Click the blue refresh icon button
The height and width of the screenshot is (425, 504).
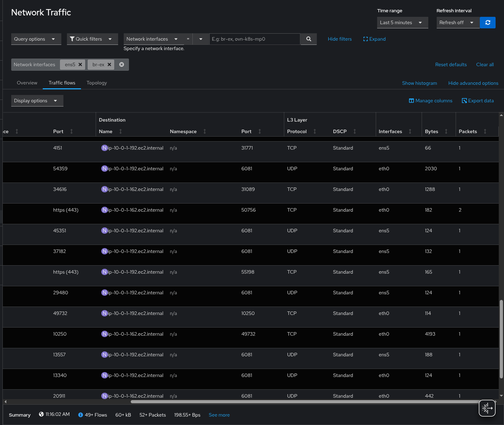[x=488, y=22]
